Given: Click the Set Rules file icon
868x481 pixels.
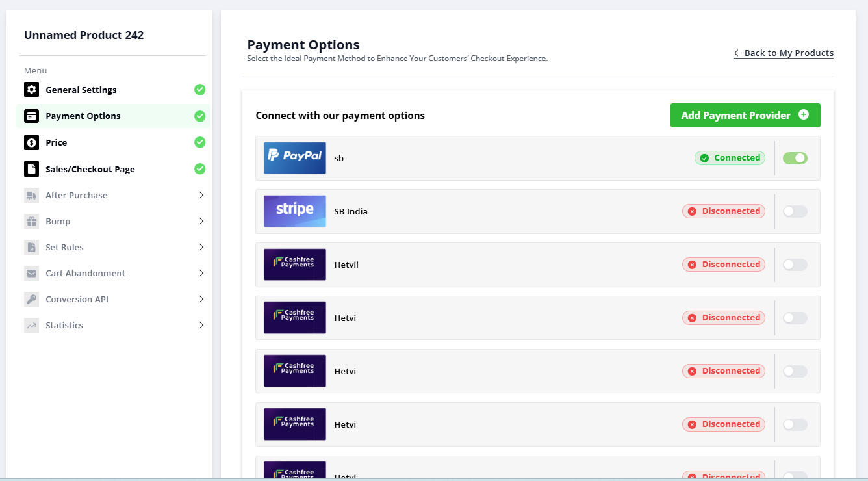Looking at the screenshot, I should [x=32, y=247].
